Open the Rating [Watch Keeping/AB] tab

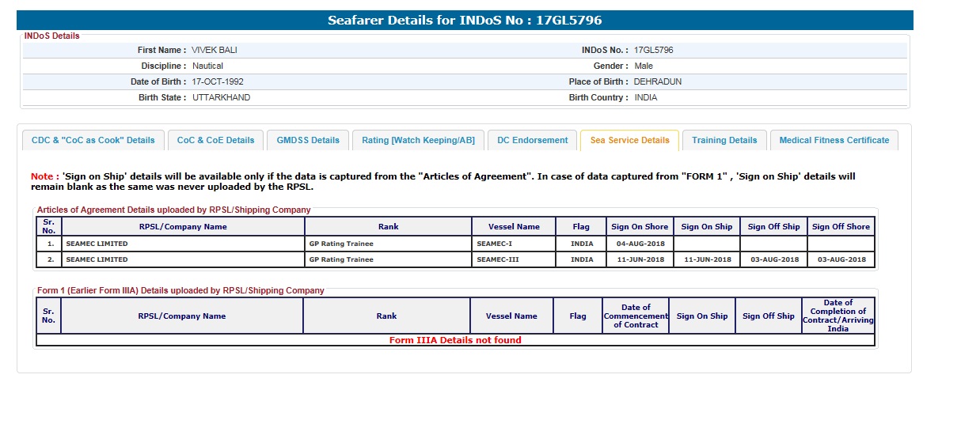418,140
